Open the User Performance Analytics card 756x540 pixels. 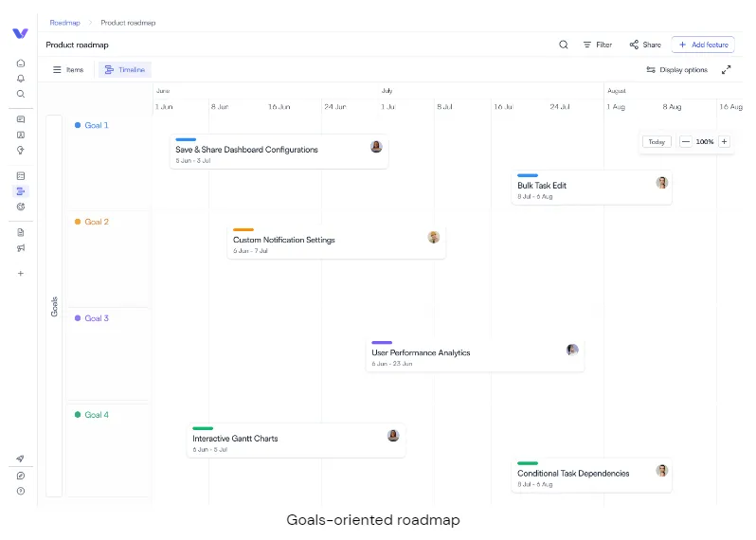475,355
